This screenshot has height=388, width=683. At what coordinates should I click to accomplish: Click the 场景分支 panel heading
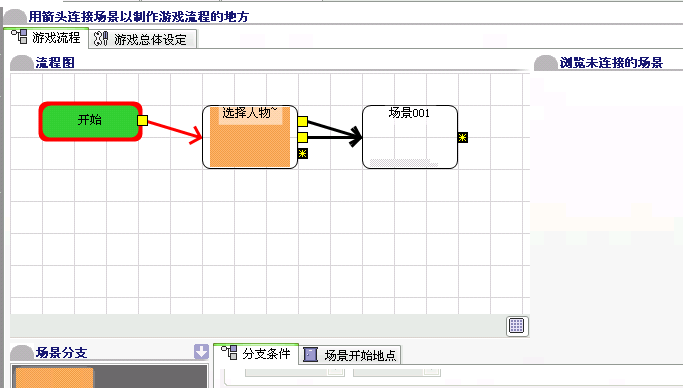click(61, 352)
